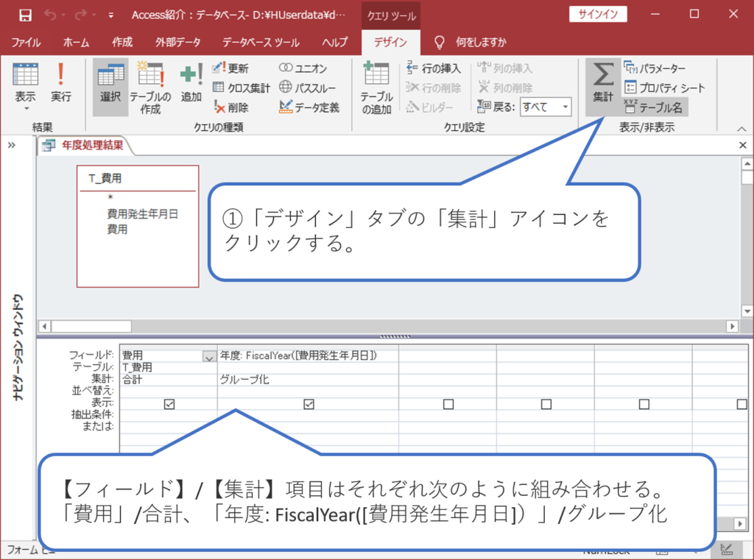754x560 pixels.
Task: Open the 費用 field dropdown in grid
Action: [208, 356]
